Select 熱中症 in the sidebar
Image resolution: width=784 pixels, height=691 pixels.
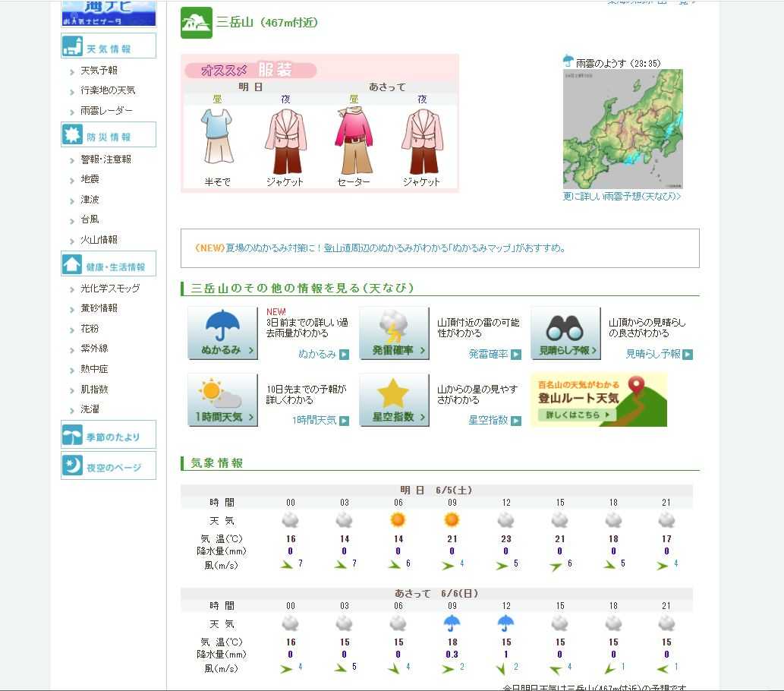94,369
